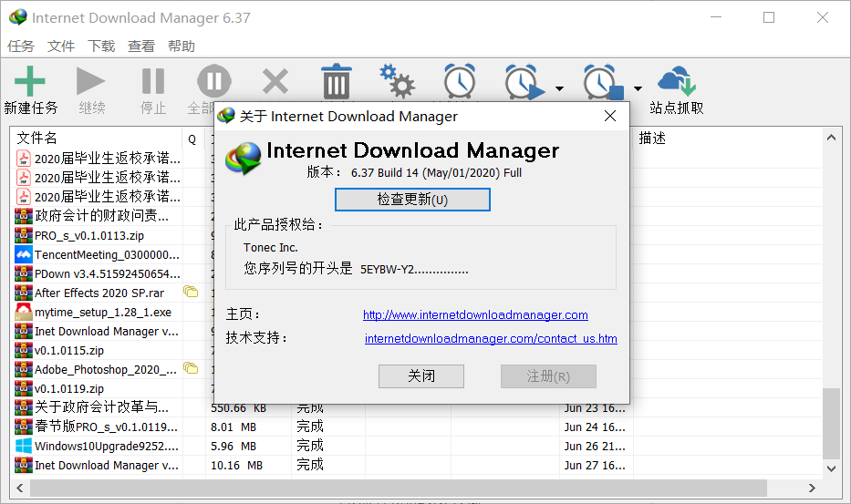Click the 继续 resume play icon
851x504 pixels.
pos(91,82)
